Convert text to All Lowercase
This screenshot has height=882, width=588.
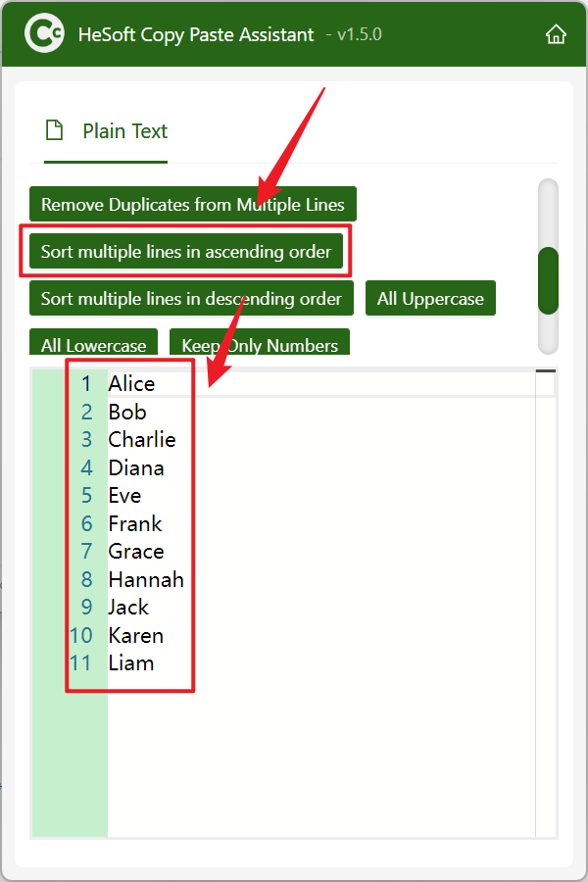coord(93,342)
